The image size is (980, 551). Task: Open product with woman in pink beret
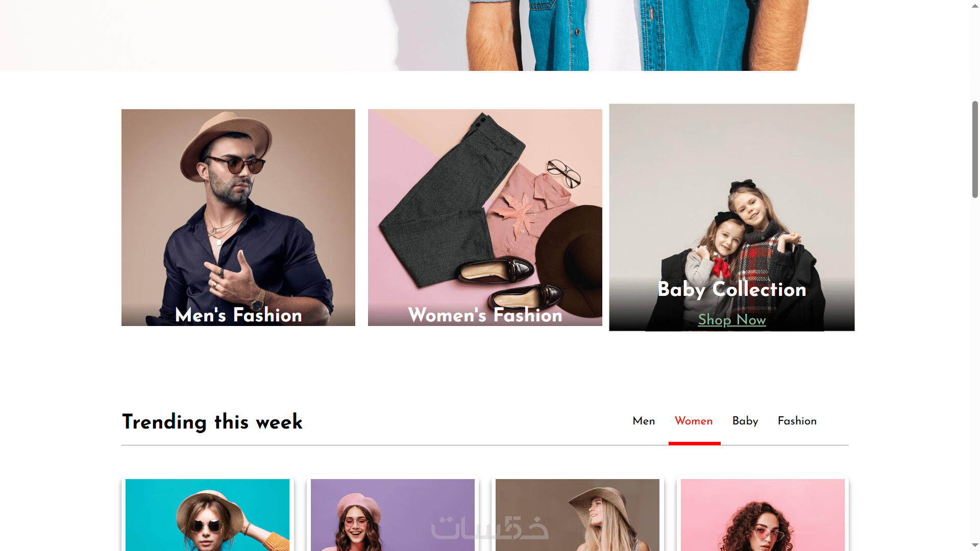393,515
